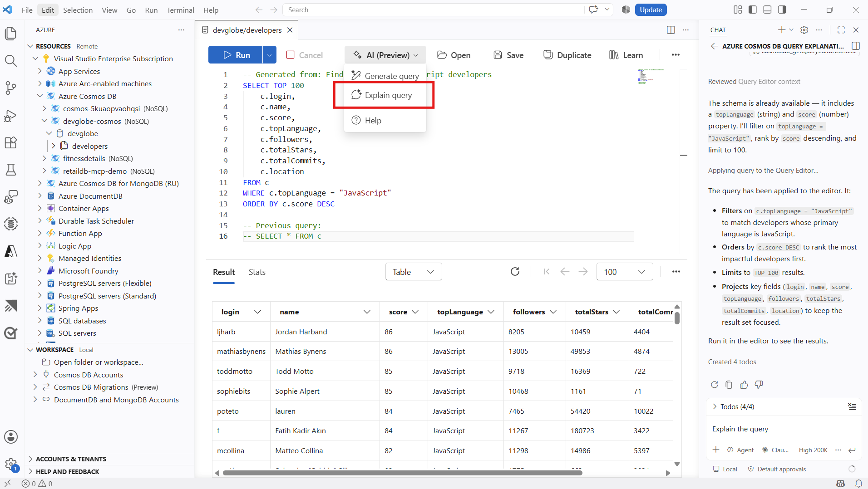Click the results table horizontal scrollbar
Image resolution: width=868 pixels, height=489 pixels.
[x=402, y=473]
